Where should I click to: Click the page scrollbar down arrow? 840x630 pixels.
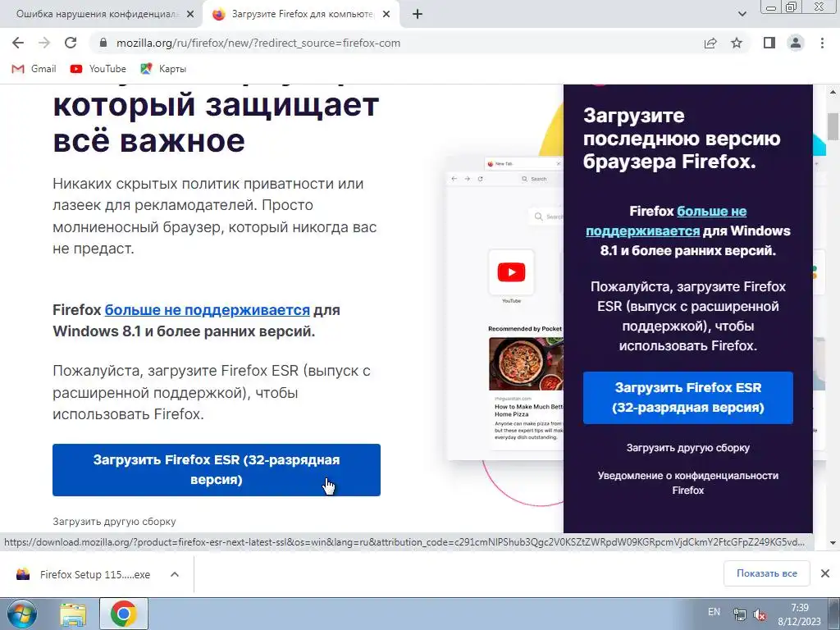click(x=833, y=543)
